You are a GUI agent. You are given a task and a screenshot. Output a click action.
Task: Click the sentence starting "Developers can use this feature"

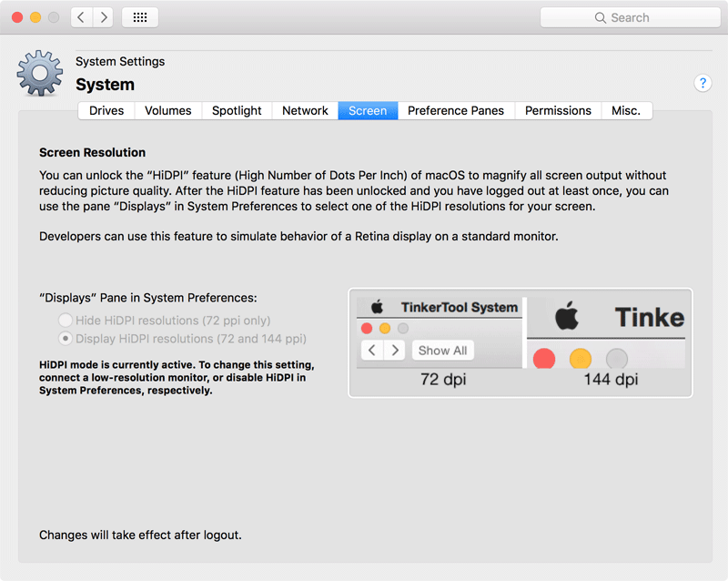click(298, 236)
